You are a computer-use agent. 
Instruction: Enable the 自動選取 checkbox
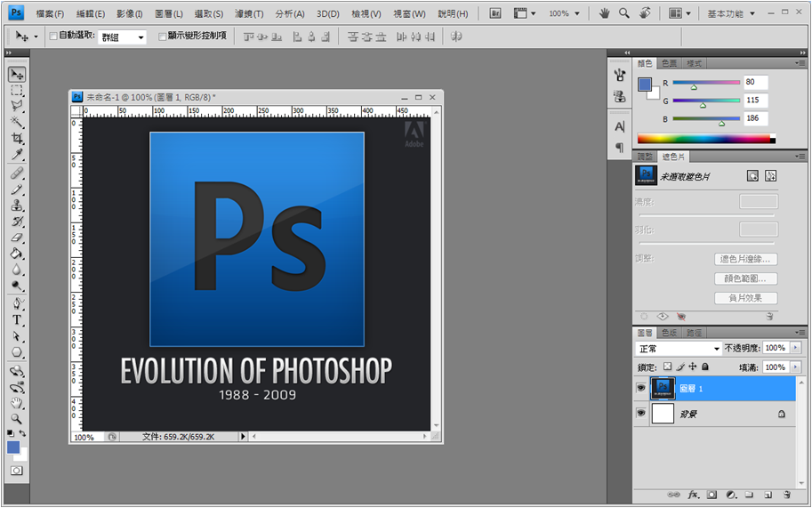pos(53,36)
